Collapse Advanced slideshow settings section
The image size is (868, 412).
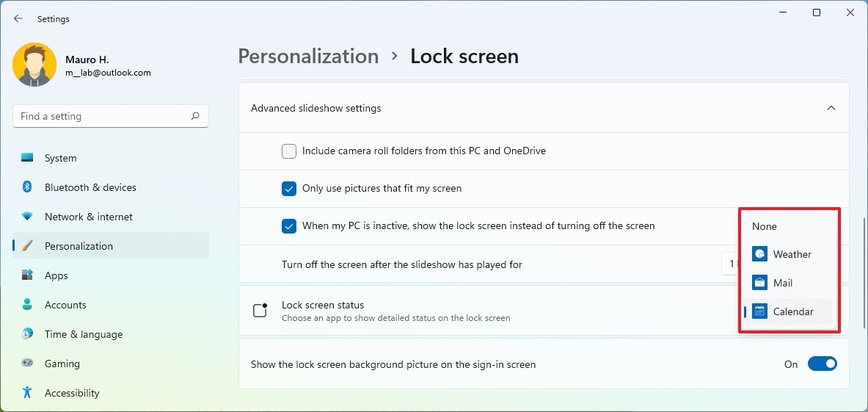831,108
